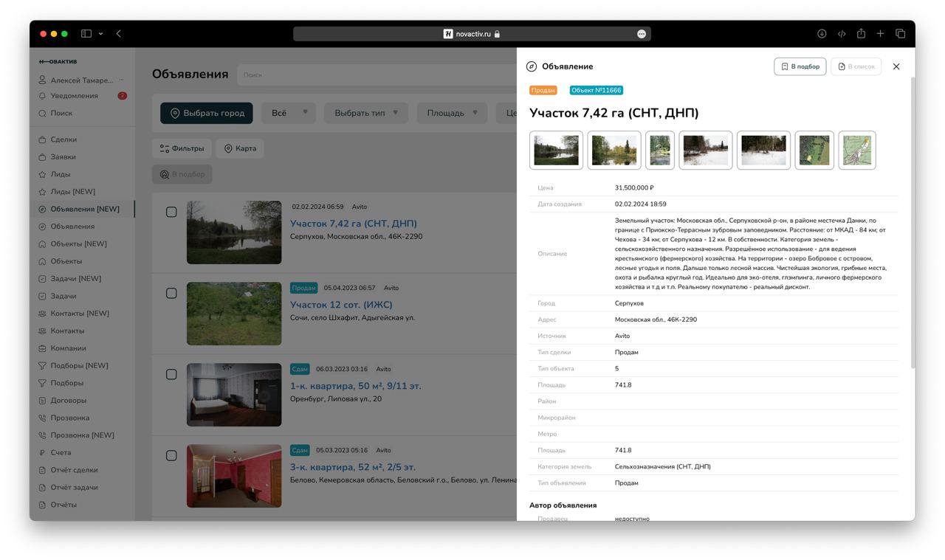Open the developer code icon in Safari toolbar
Screen dimensions: 945x560
point(842,33)
